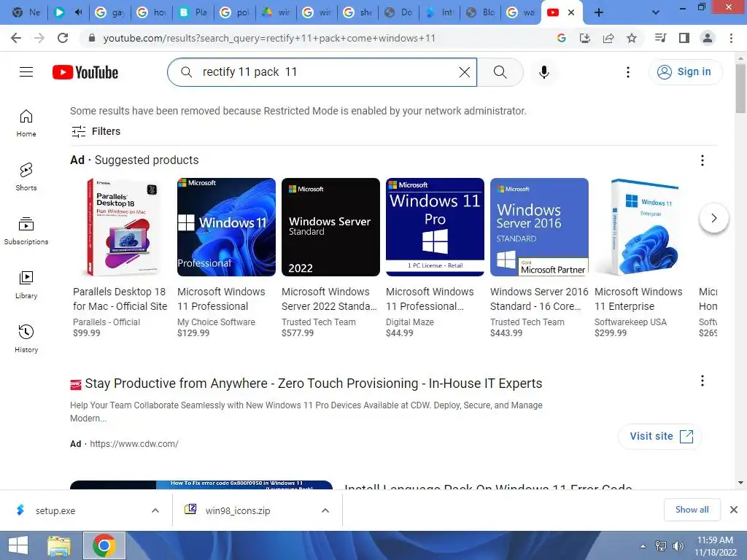This screenshot has width=747, height=560.
Task: Click the YouTube logo
Action: 85,72
